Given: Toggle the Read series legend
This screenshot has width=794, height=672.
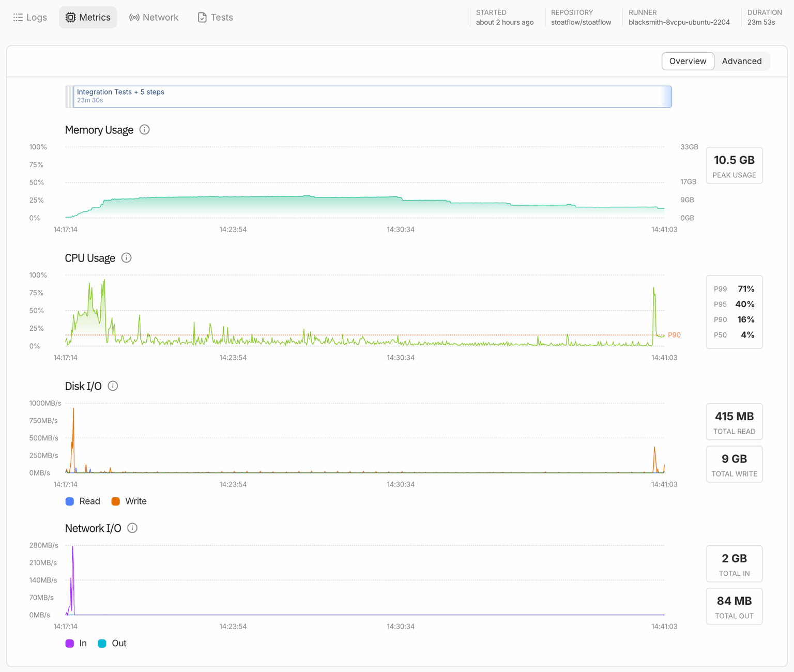Looking at the screenshot, I should (83, 501).
